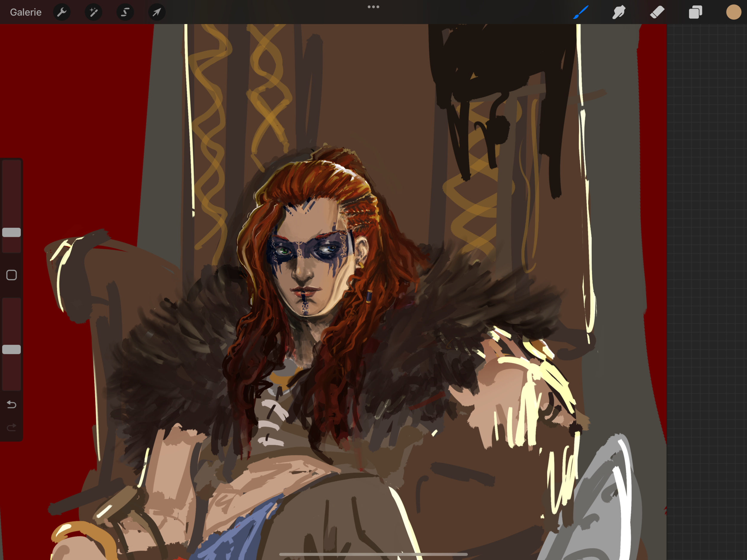Redo the last undone action
The height and width of the screenshot is (560, 747).
11,428
